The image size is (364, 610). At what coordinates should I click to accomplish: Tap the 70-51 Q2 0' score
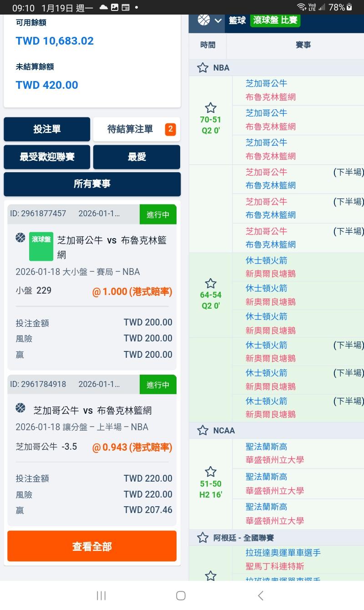210,125
